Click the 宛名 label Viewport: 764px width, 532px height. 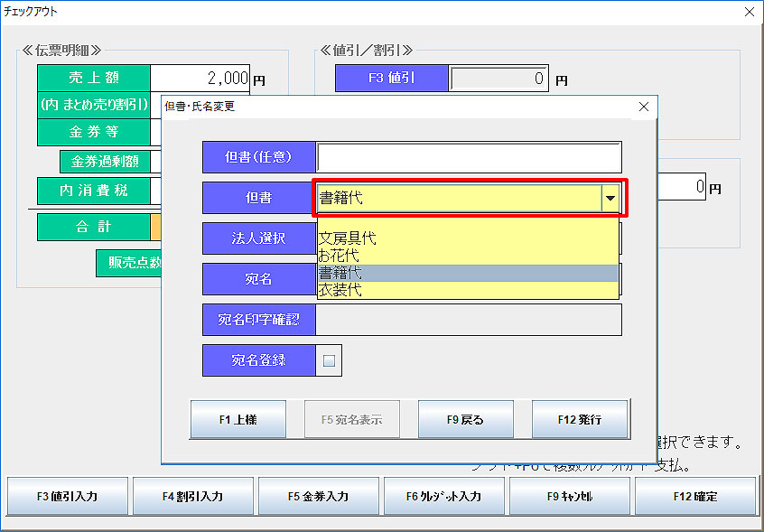click(259, 279)
